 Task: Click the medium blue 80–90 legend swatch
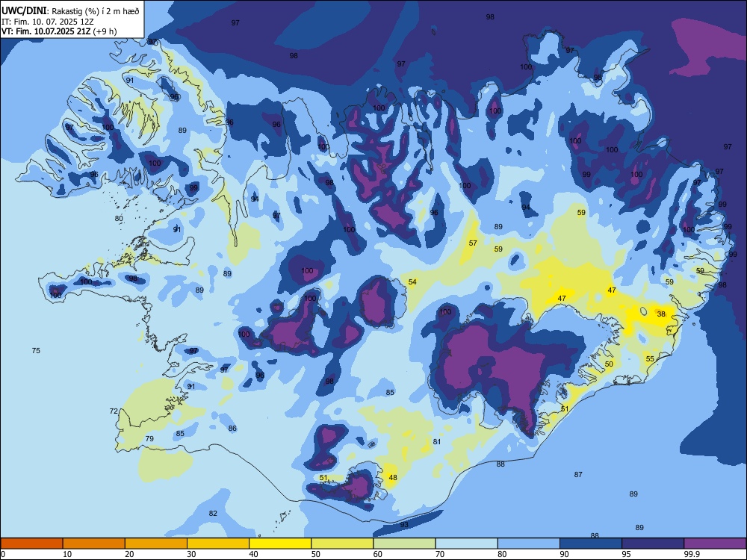[529, 544]
